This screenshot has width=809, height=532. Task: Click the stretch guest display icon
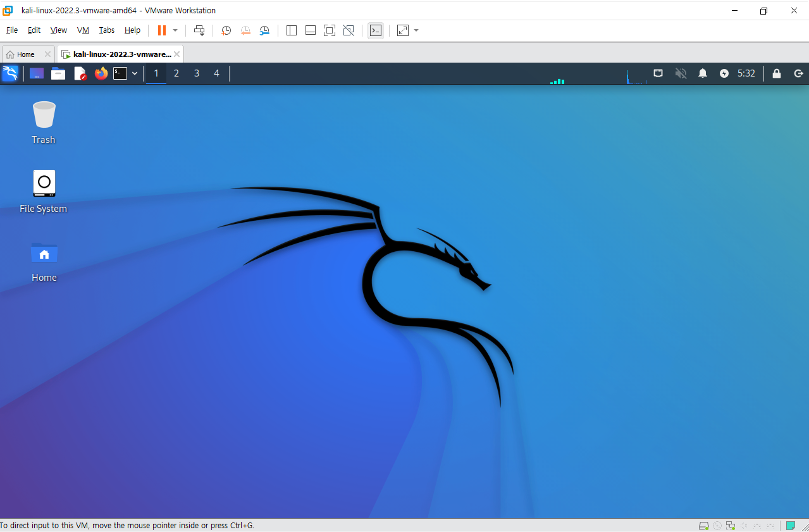pyautogui.click(x=403, y=30)
